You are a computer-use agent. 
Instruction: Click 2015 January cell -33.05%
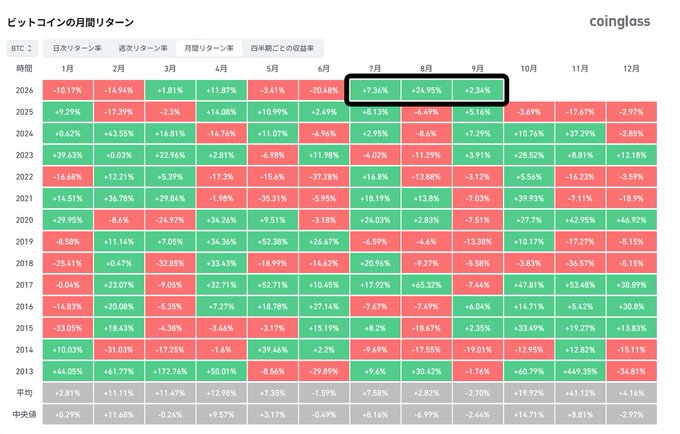68,328
